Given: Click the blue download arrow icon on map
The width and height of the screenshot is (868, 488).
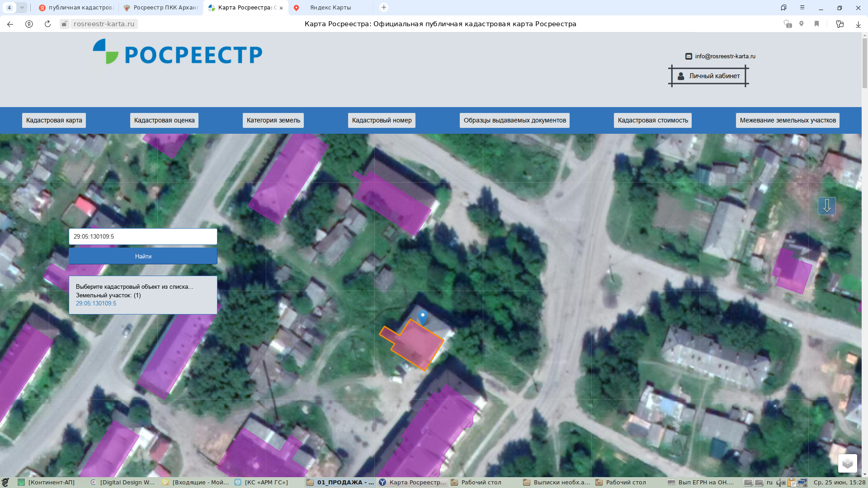Looking at the screenshot, I should [x=826, y=206].
